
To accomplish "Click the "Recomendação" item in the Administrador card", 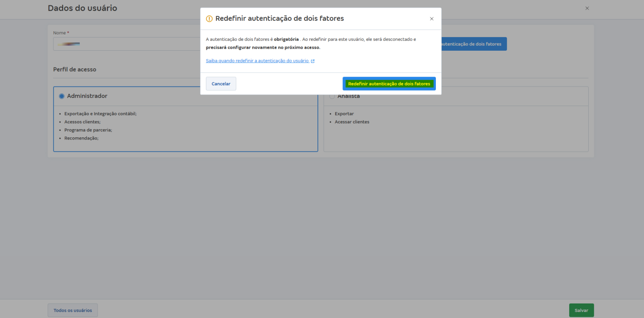I will coord(82,138).
